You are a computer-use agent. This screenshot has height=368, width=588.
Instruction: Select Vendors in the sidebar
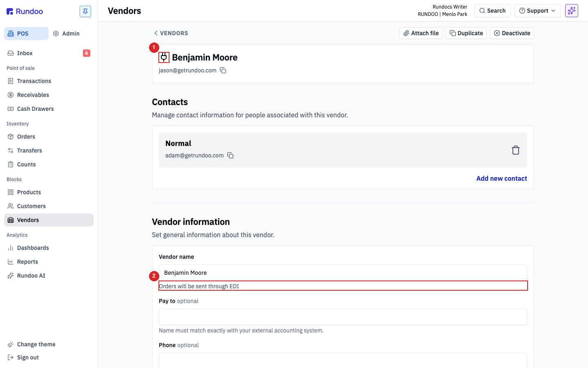(x=49, y=220)
